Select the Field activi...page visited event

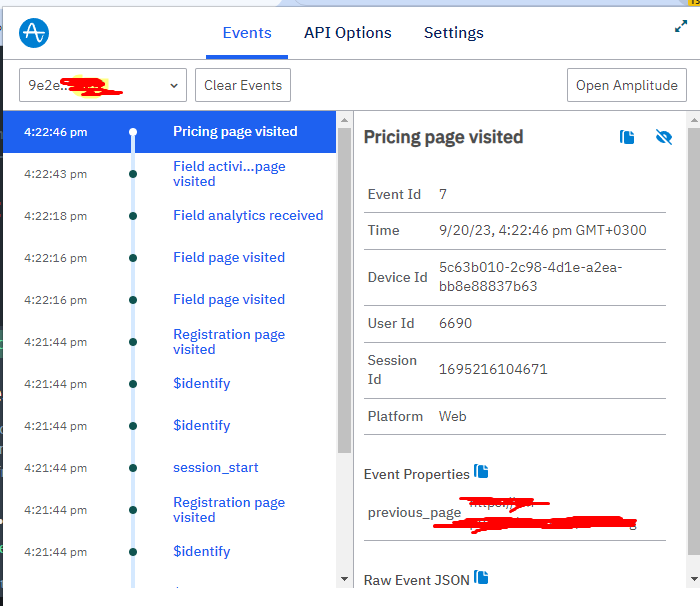click(169, 174)
